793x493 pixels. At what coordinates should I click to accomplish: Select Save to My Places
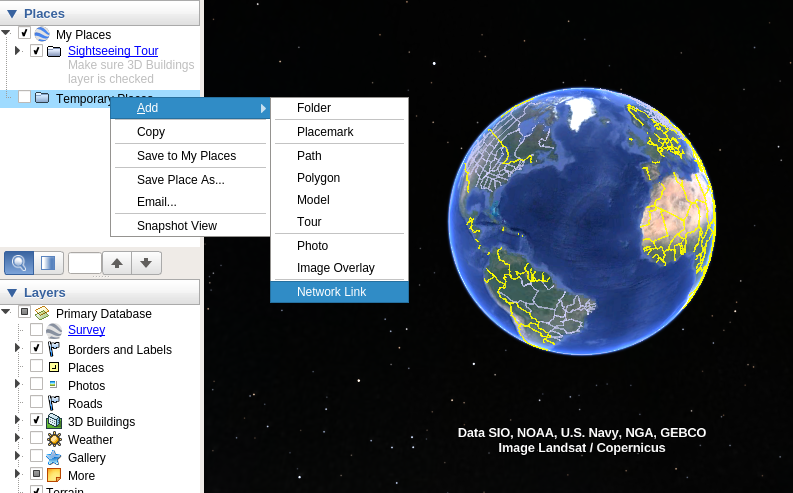click(x=190, y=156)
